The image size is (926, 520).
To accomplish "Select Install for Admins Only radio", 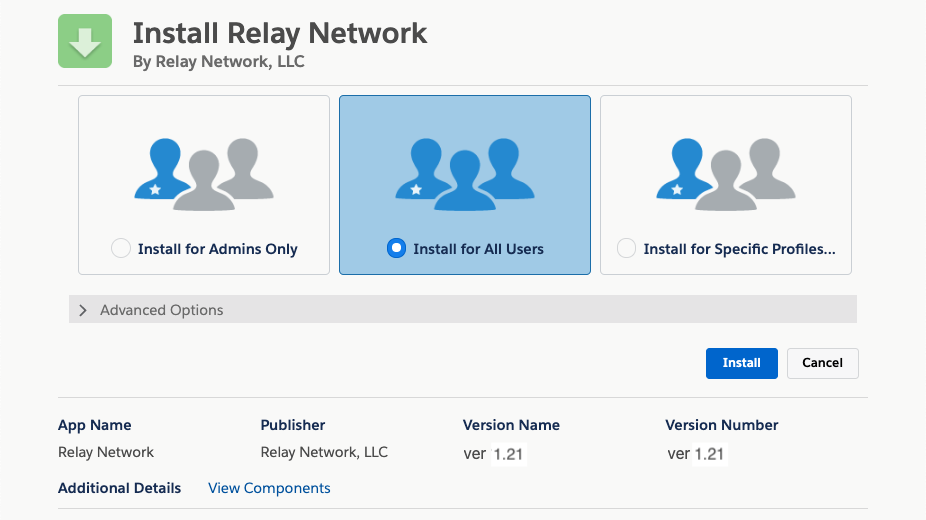I will coord(120,248).
